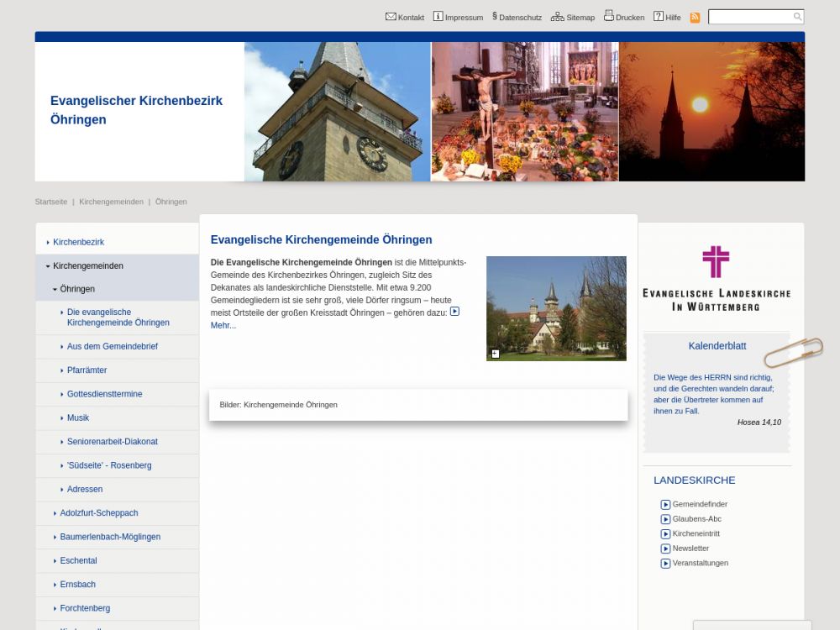Enlarge church photo via plus icon

(495, 354)
